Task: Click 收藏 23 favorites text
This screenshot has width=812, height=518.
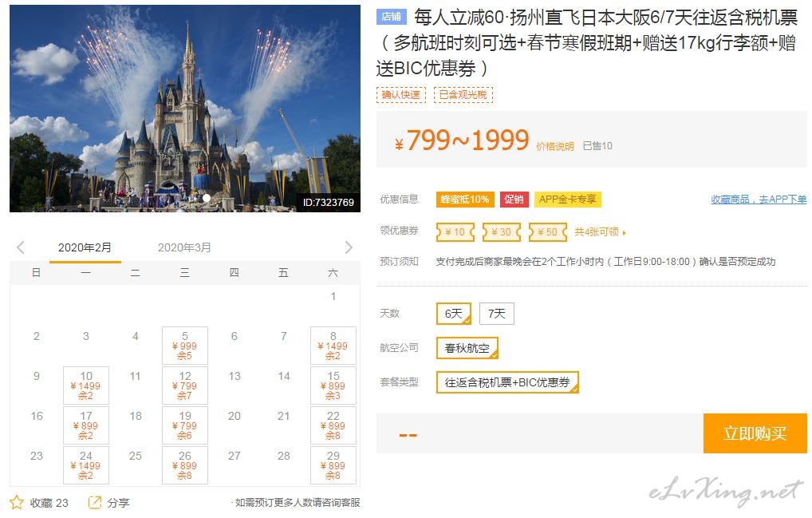Action: (x=49, y=503)
